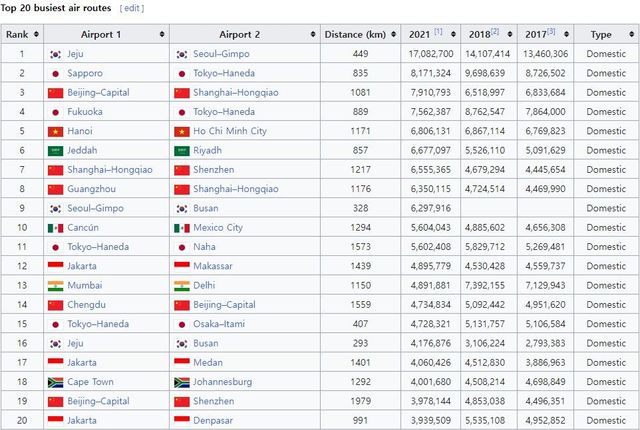Click the South African flag beside Cape Town
Image resolution: width=640 pixels, height=430 pixels.
click(56, 381)
